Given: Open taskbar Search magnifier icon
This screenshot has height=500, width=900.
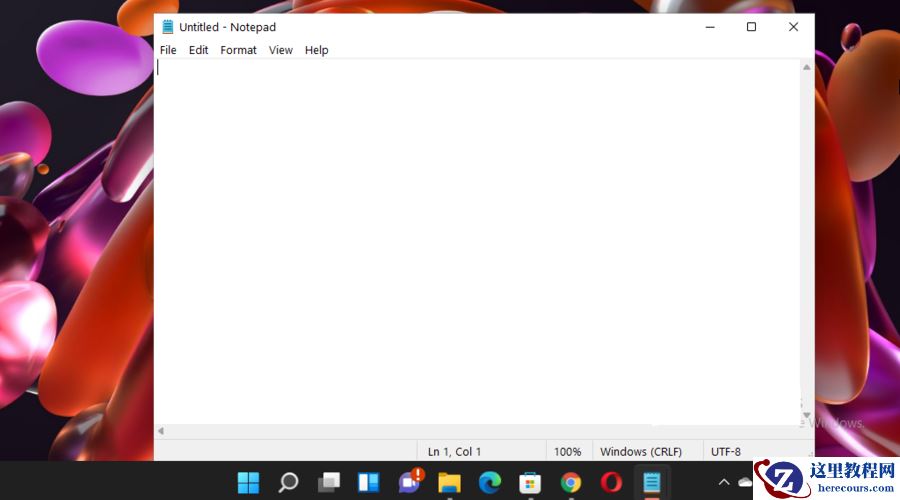Looking at the screenshot, I should 288,482.
